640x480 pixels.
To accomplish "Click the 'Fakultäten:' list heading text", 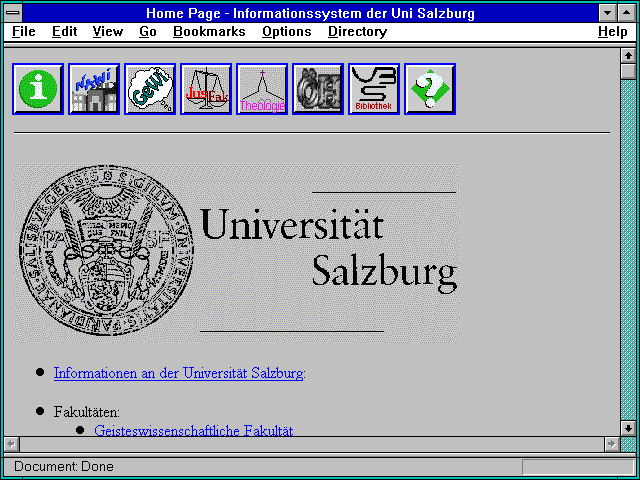I will [87, 412].
